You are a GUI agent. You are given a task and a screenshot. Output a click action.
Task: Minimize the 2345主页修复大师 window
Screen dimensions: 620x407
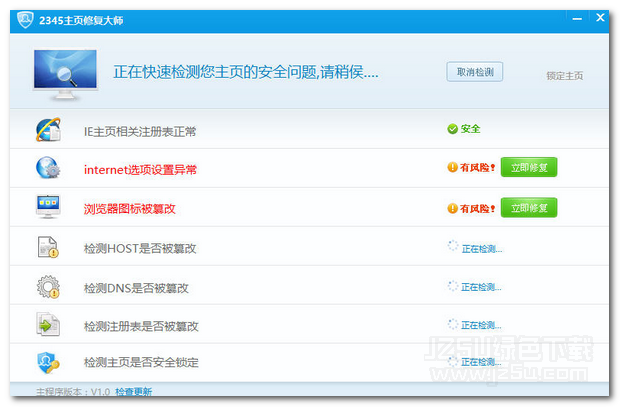pyautogui.click(x=577, y=19)
